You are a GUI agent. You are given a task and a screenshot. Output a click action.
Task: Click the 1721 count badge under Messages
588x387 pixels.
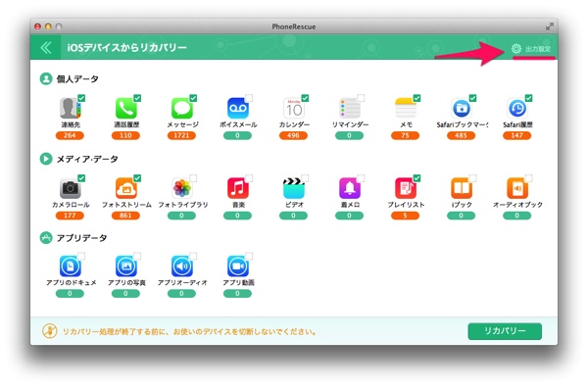coord(181,135)
